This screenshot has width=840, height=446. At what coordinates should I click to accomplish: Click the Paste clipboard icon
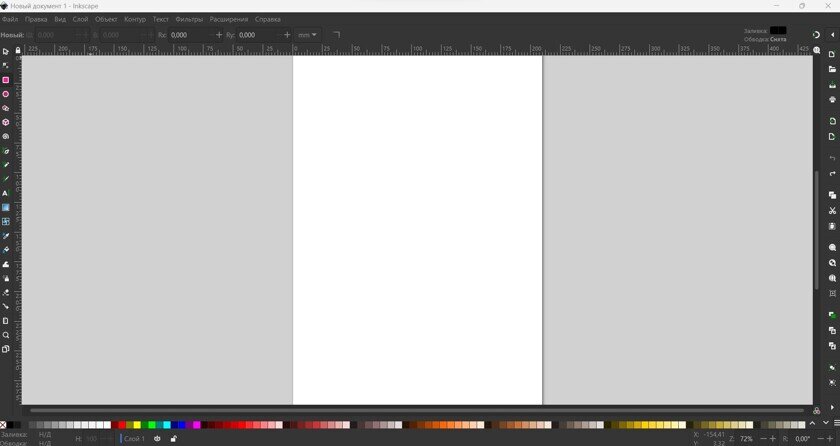tap(832, 226)
